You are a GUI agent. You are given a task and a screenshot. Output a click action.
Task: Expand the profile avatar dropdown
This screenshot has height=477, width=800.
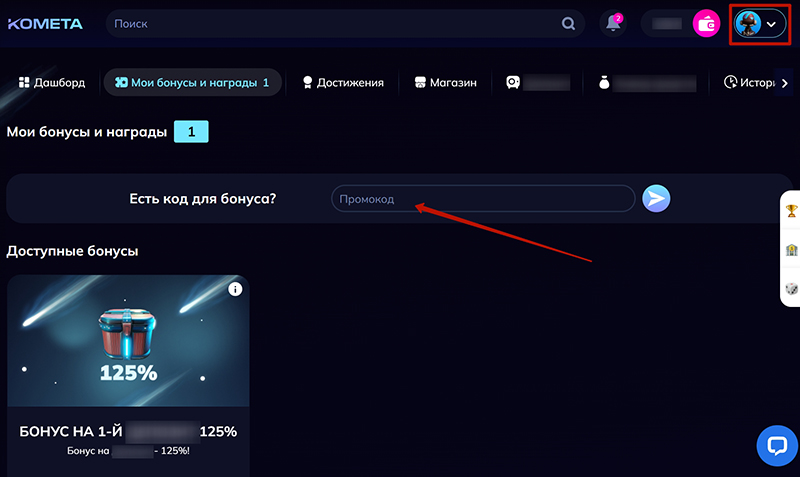(x=760, y=24)
